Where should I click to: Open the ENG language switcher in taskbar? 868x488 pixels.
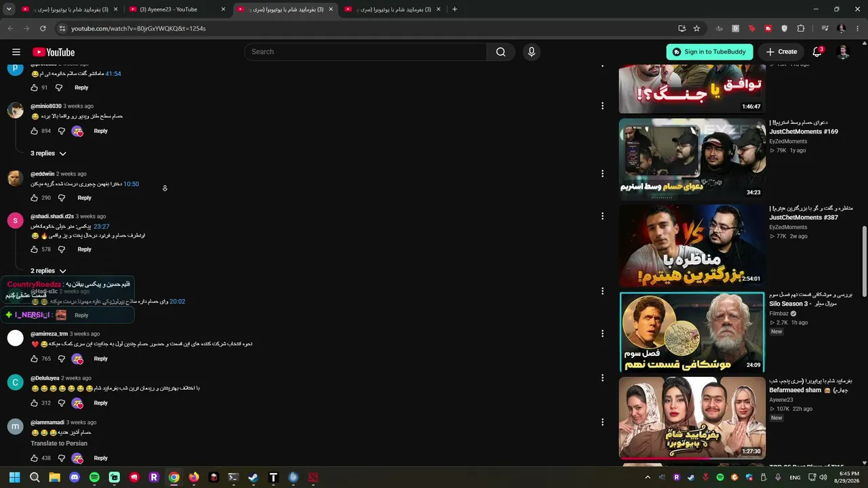[x=795, y=477]
